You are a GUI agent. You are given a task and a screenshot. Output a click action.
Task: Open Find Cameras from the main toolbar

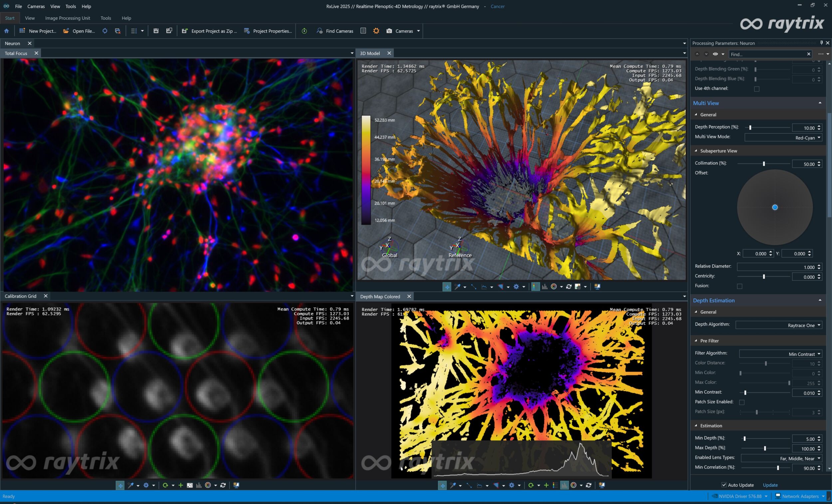click(x=335, y=31)
